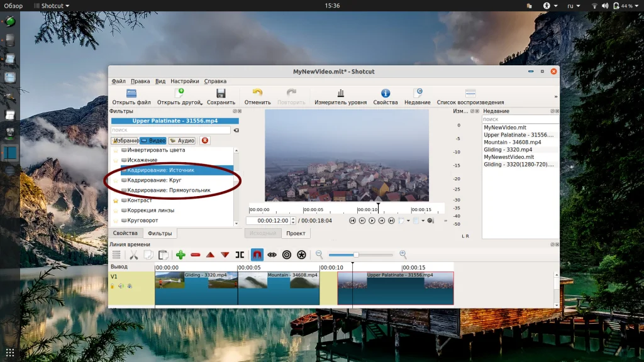Open the timeline hamburger menu

tap(116, 255)
